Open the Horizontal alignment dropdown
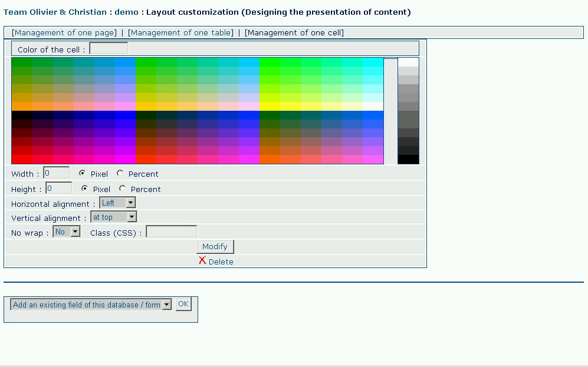Viewport: 588px width, 367px height. (x=117, y=203)
